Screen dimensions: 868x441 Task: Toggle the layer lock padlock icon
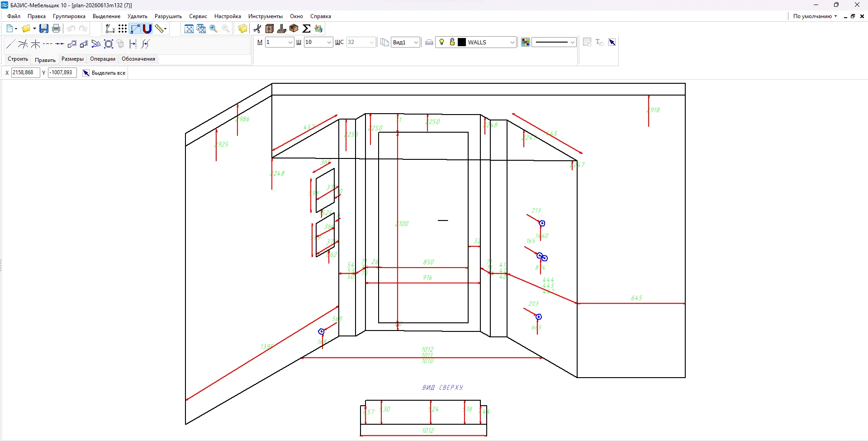(452, 42)
